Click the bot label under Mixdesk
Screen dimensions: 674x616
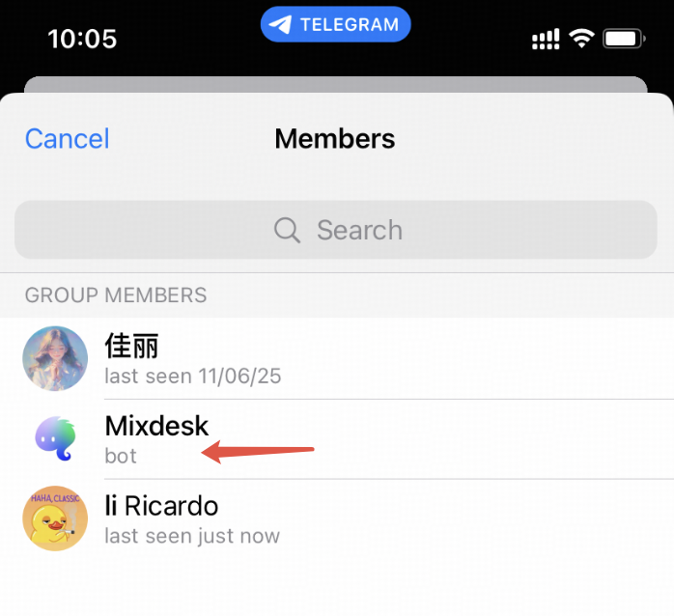pos(121,456)
